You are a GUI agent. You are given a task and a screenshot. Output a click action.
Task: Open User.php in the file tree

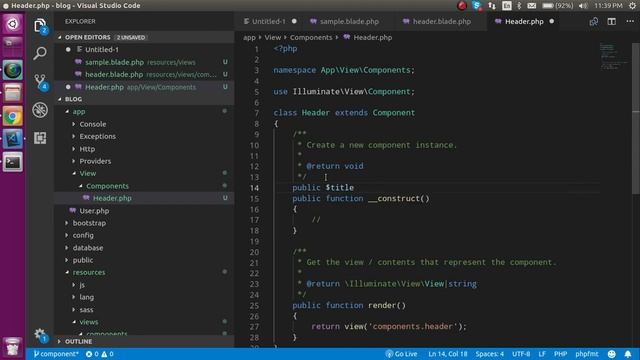tap(94, 211)
